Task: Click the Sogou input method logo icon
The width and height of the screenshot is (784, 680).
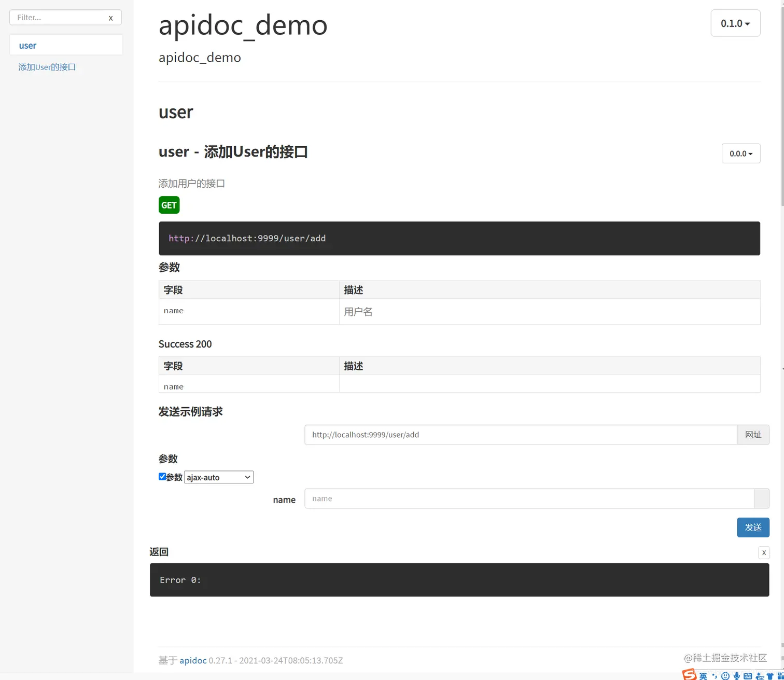Action: tap(689, 674)
